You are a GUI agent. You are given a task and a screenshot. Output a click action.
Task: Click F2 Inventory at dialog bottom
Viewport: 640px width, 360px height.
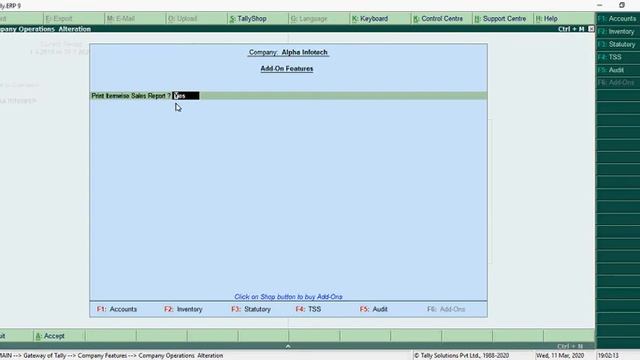183,309
